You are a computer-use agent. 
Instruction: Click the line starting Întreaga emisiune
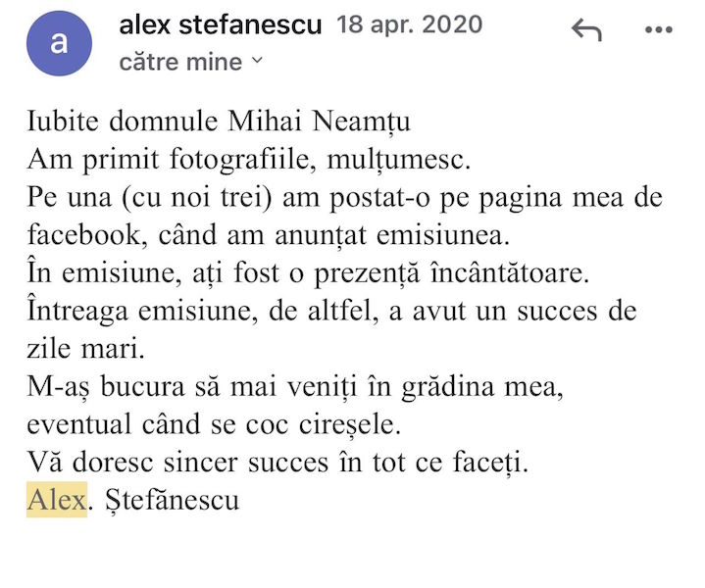pos(331,311)
